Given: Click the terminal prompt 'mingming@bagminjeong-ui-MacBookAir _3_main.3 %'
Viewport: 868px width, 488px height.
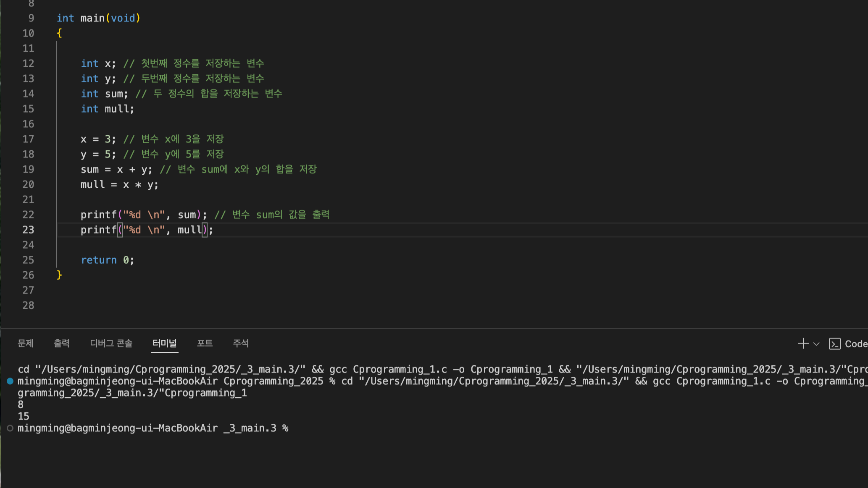Looking at the screenshot, I should click(153, 428).
